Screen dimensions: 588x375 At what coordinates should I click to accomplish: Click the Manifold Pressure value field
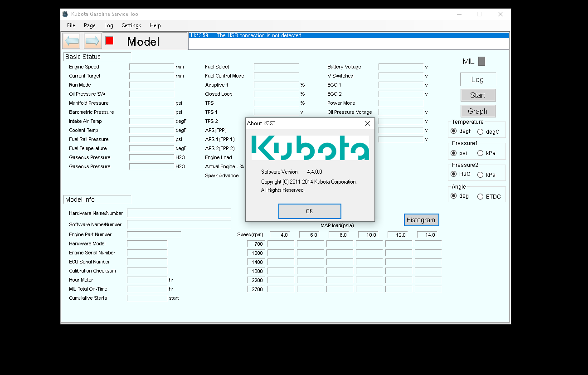point(151,103)
